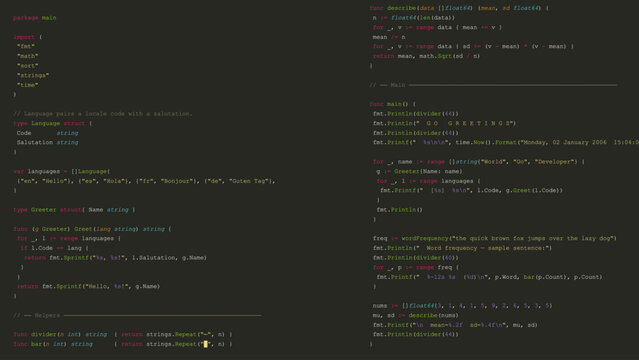
Task: Click the "Bonjour" string literal
Action: [176, 181]
